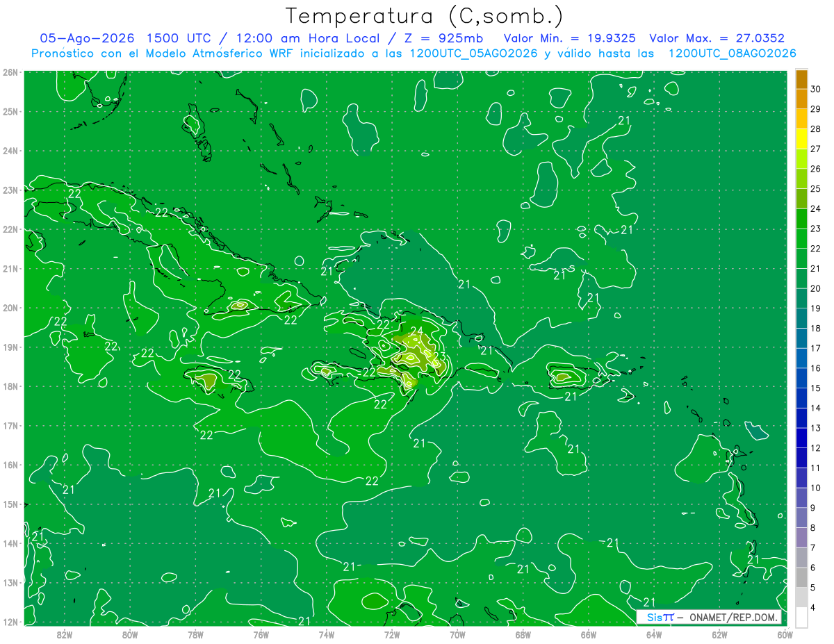This screenshot has width=834, height=644.
Task: Click the 'SisTT - ONAMET/REP.DOM.' logo box
Action: coord(709,617)
